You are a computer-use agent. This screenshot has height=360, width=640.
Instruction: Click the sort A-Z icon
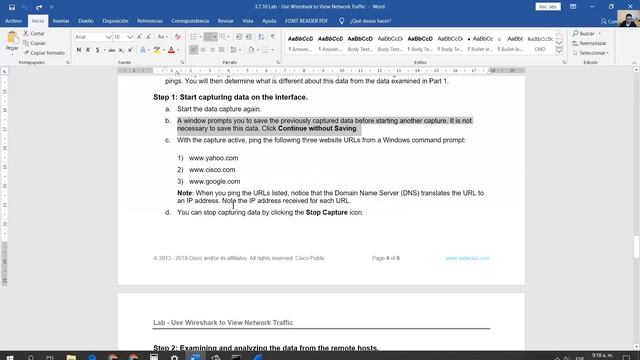click(261, 37)
